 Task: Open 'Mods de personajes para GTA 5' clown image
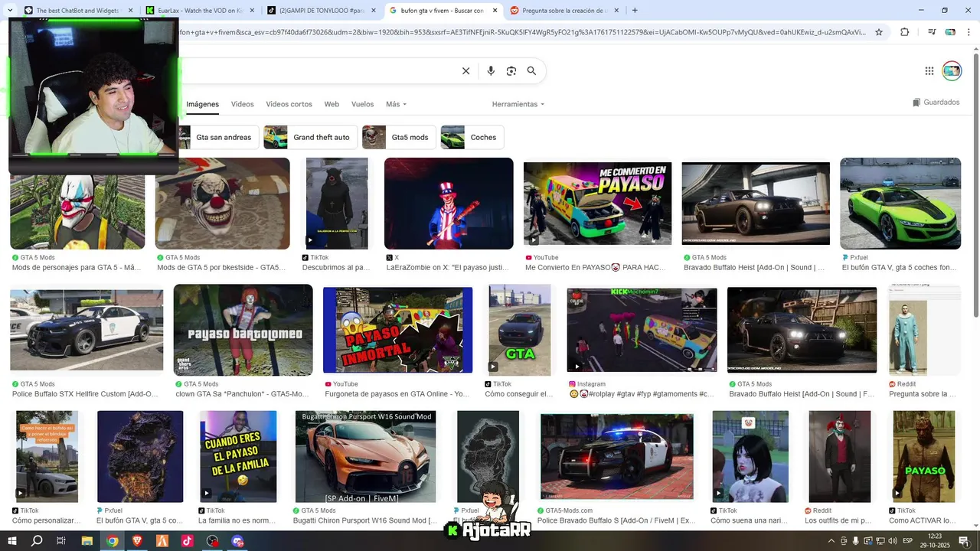pyautogui.click(x=77, y=211)
